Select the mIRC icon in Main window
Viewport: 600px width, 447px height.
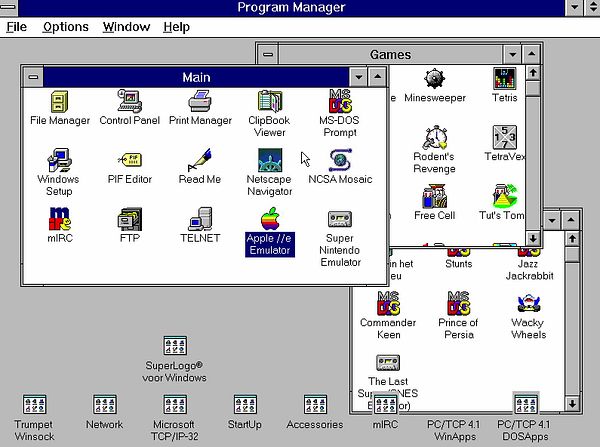[60, 219]
